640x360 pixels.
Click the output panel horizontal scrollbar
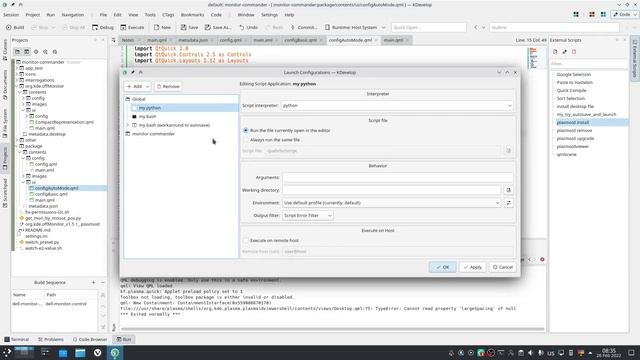click(332, 329)
